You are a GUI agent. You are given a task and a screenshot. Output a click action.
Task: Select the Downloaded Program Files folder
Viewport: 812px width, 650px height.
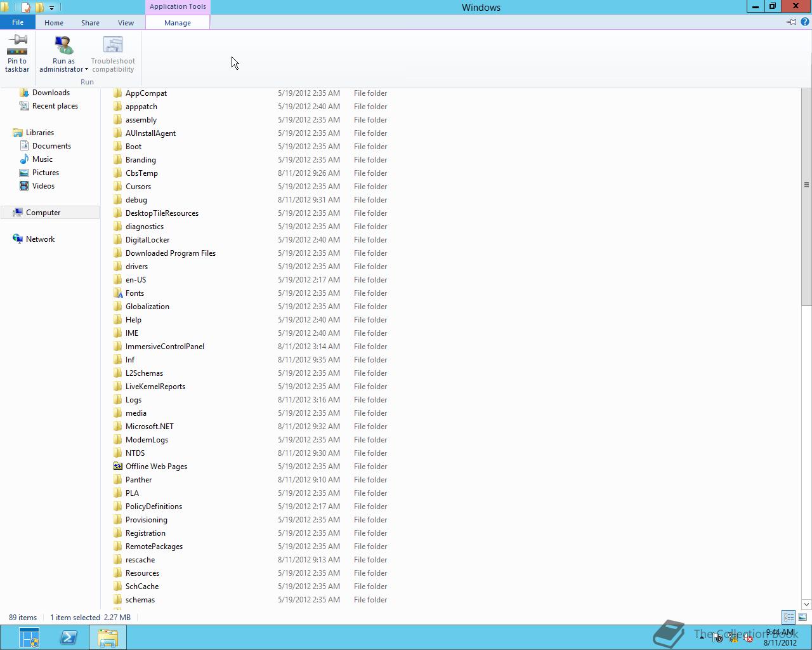(171, 253)
